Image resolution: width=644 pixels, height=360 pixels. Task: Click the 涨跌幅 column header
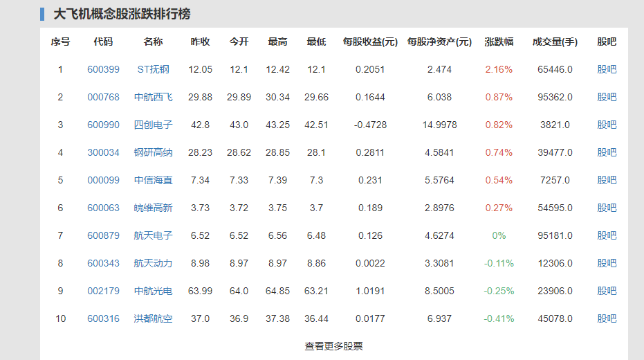(x=499, y=42)
